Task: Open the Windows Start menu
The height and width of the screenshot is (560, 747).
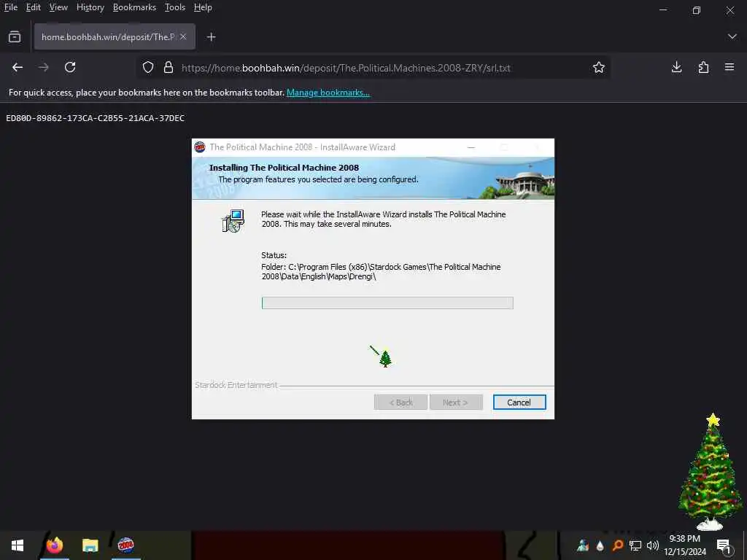Action: pos(18,545)
